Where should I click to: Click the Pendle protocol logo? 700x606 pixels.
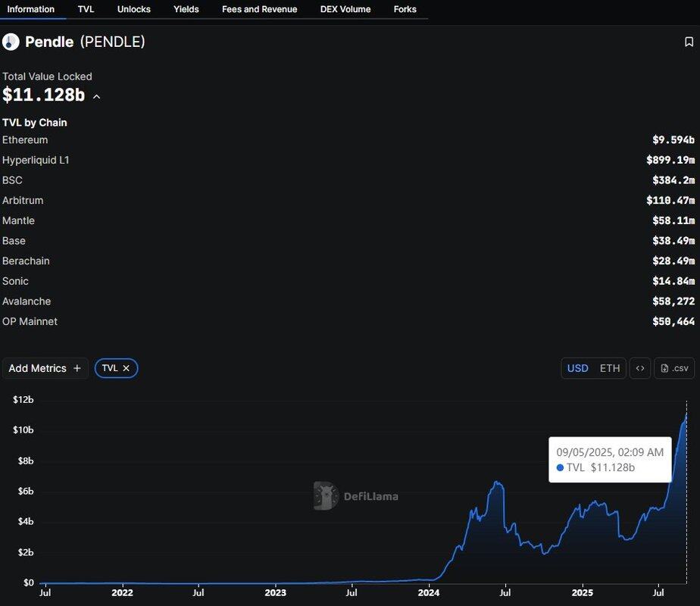(11, 42)
